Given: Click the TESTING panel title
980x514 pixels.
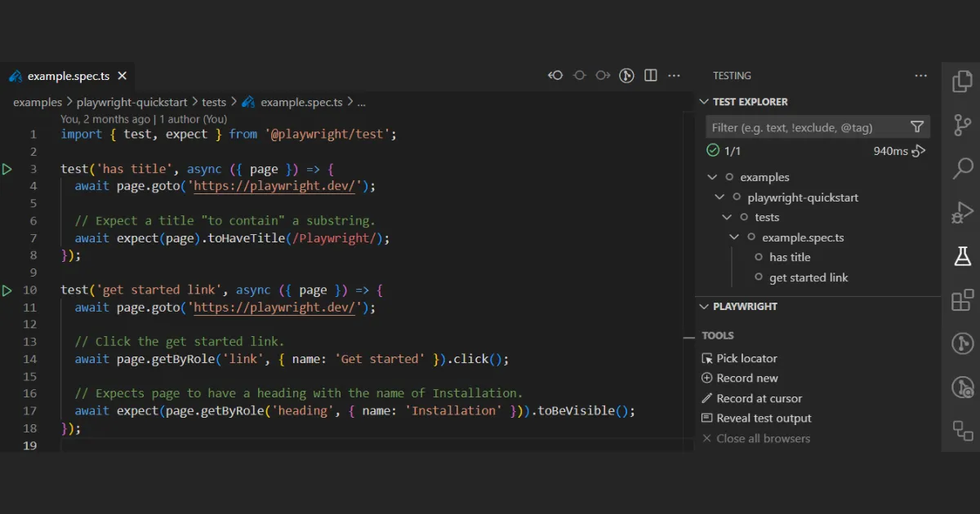Looking at the screenshot, I should click(x=732, y=76).
